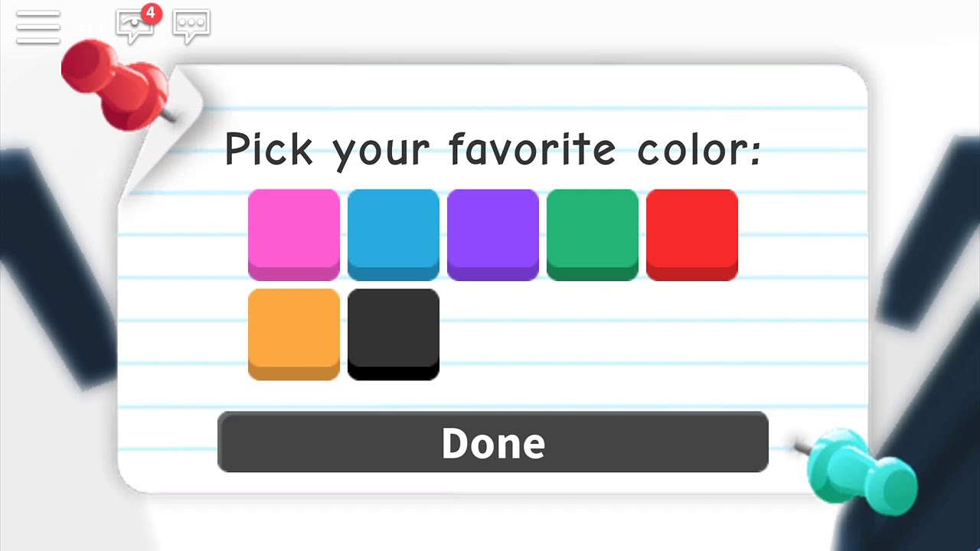The width and height of the screenshot is (980, 551).
Task: Open the chat window with eye icon
Action: pos(135,26)
